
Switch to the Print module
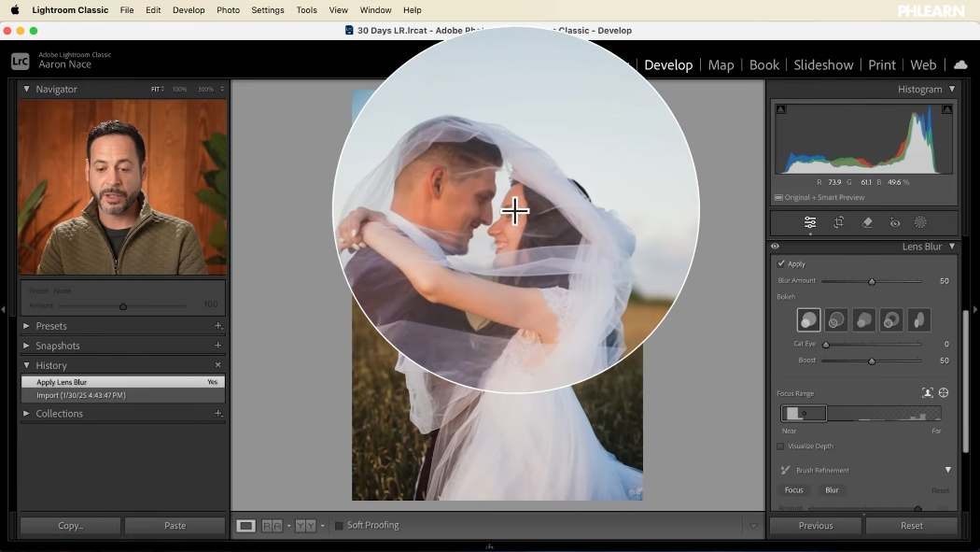[882, 65]
